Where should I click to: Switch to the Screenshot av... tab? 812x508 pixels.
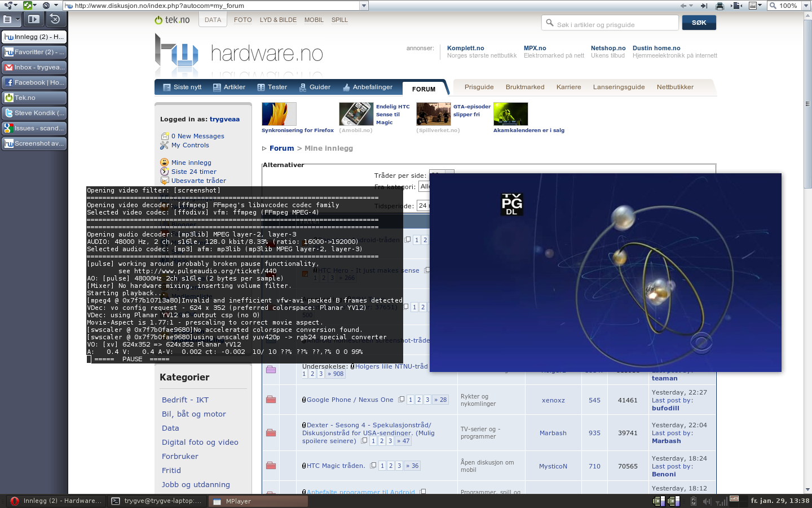[x=34, y=143]
